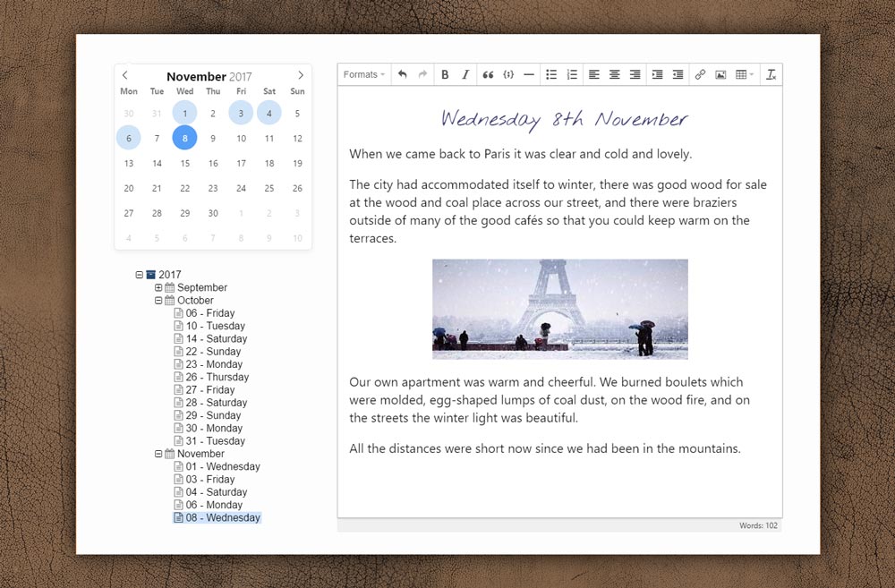Expand the September folder
This screenshot has height=588, width=895.
pos(158,287)
